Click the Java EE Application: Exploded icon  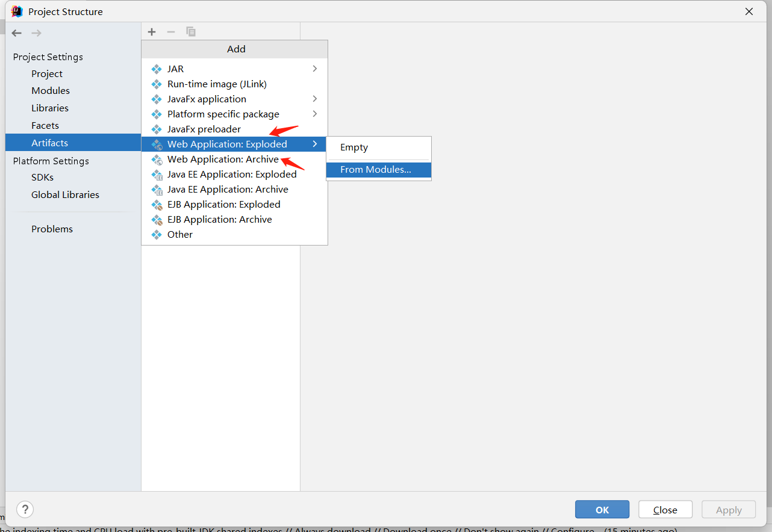coord(157,175)
